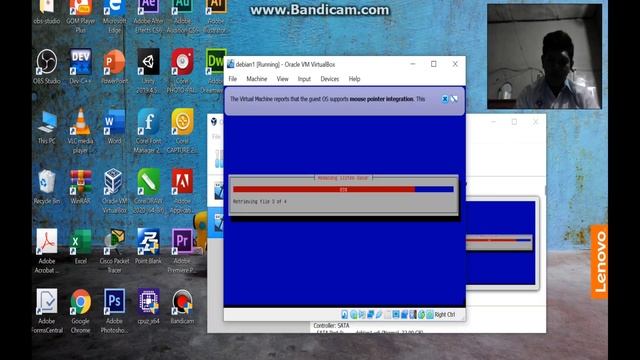Click 'Controller: SATA' text in Manager window
This screenshot has width=640, height=360.
coord(331,326)
